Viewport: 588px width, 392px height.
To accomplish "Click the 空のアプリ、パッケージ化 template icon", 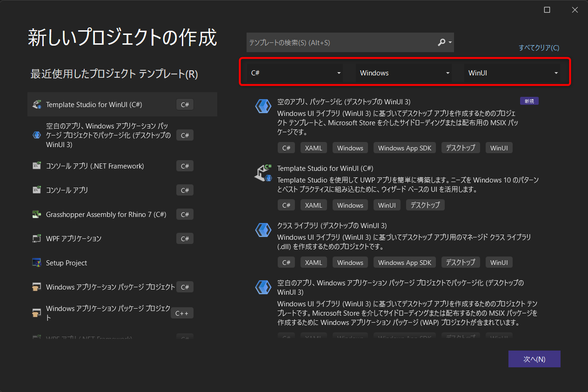I will (x=263, y=106).
